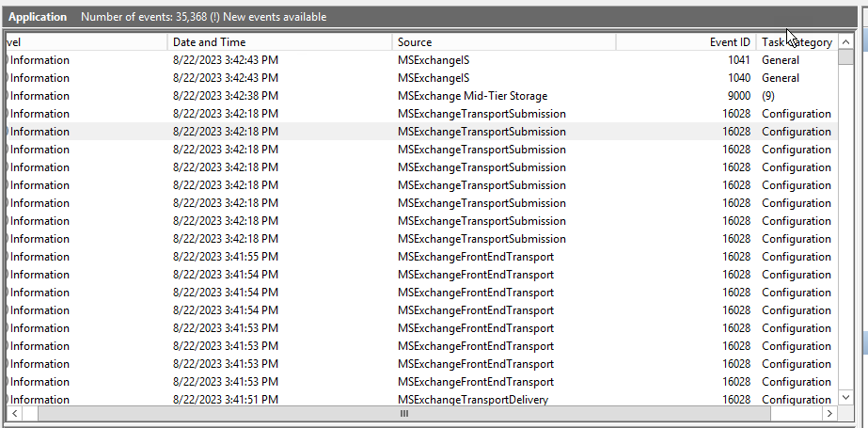Click the Level column header

[87, 42]
